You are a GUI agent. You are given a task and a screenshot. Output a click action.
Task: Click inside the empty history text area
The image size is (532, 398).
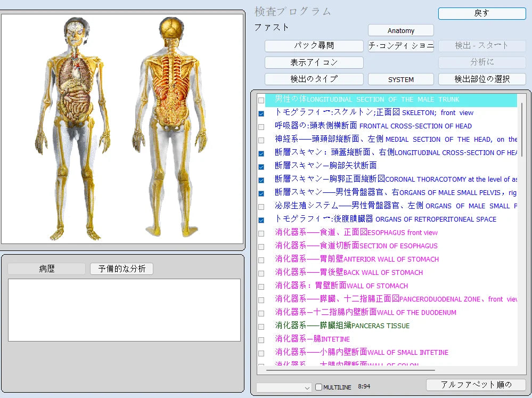tap(124, 310)
